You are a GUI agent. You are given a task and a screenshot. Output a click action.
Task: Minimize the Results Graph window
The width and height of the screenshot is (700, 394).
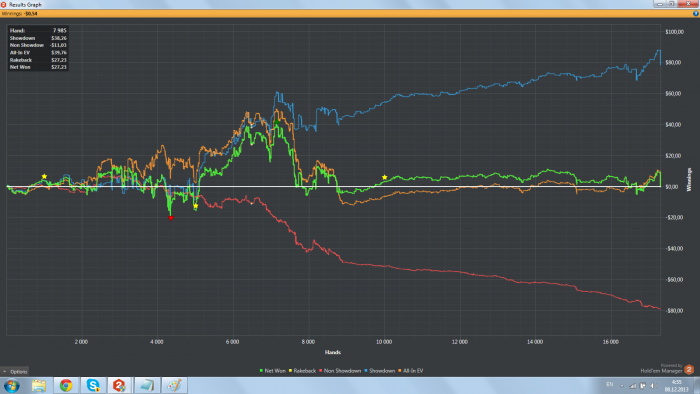point(660,4)
